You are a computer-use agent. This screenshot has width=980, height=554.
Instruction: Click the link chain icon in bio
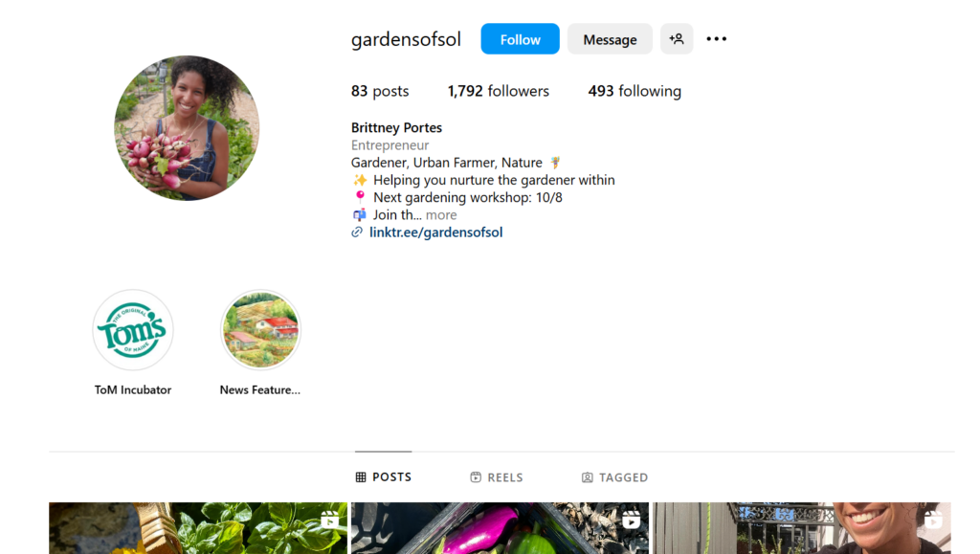click(357, 233)
